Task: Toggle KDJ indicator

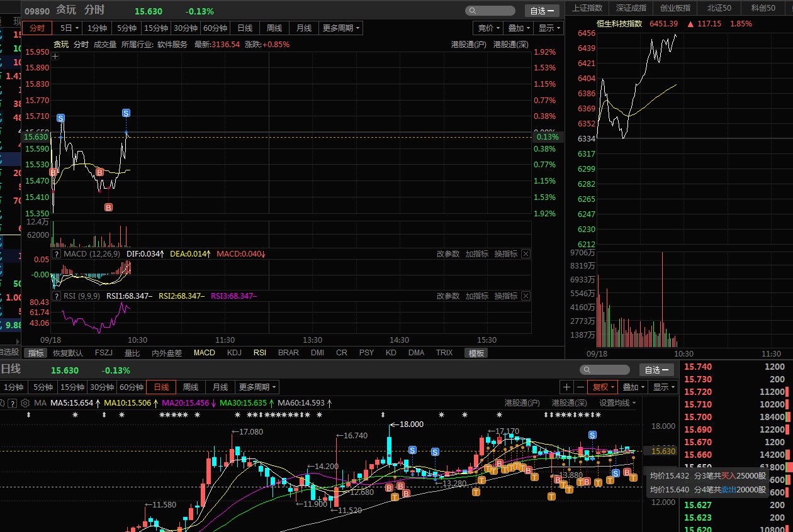Action: click(x=234, y=353)
